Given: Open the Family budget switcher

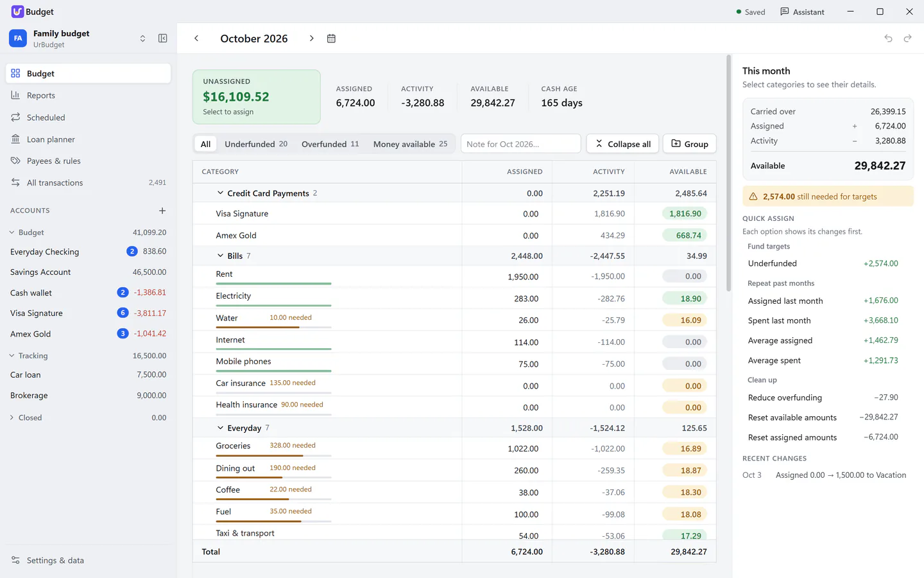Looking at the screenshot, I should tap(78, 39).
